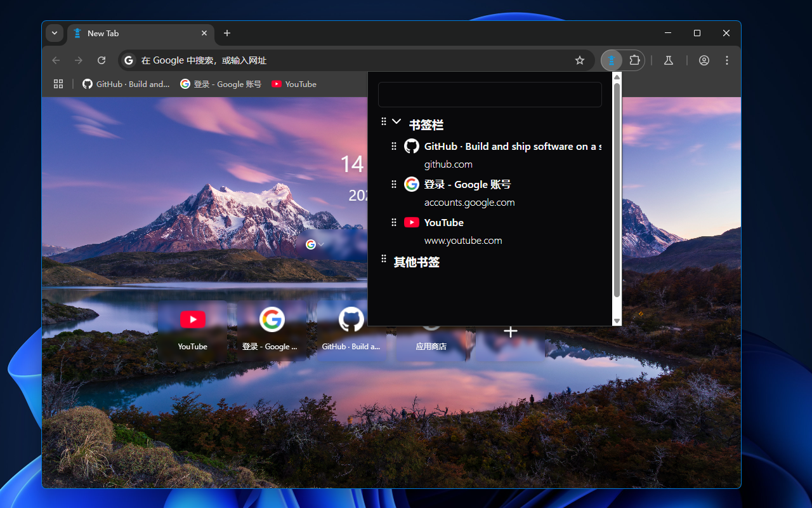The height and width of the screenshot is (508, 812).
Task: Click the popup's vertical scrollbar thumb
Action: point(617,190)
